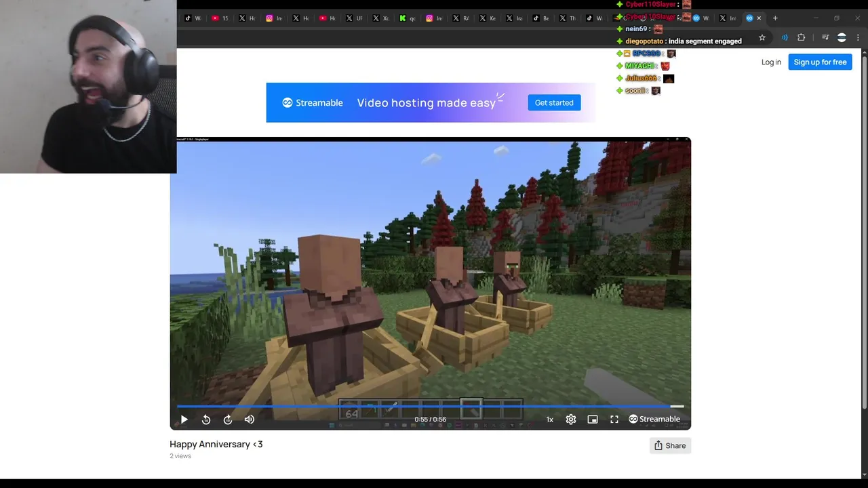Click the 0:55 / 0:56 time display

click(431, 420)
